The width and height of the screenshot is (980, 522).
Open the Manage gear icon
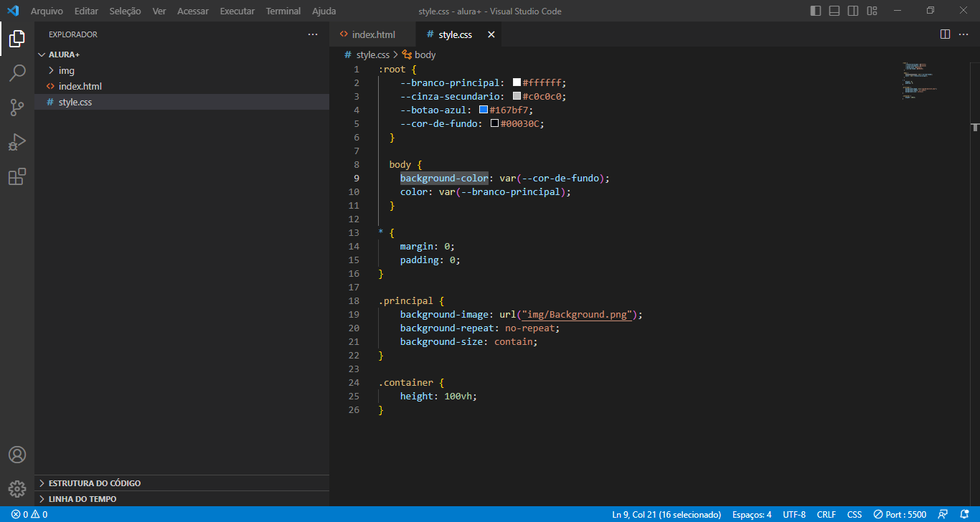17,489
